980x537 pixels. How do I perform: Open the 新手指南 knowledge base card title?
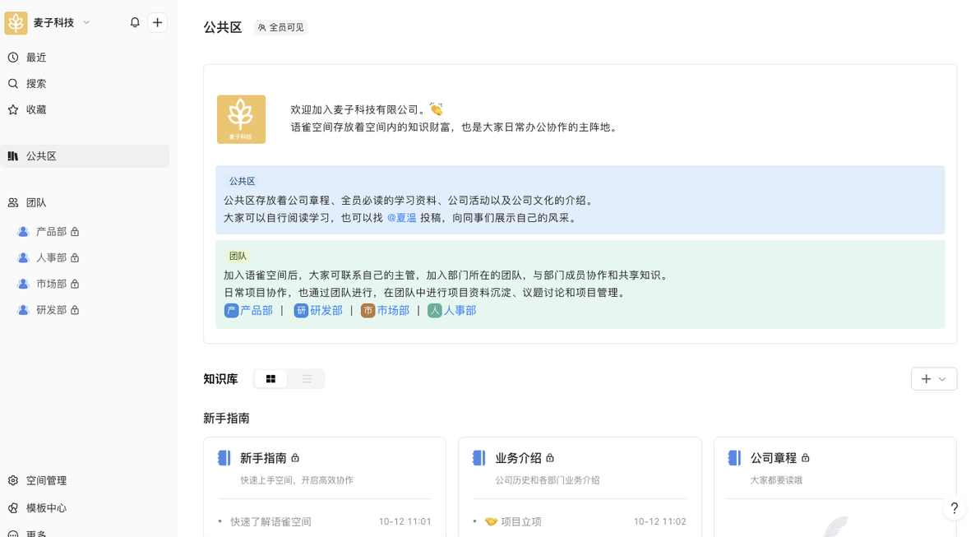click(263, 458)
